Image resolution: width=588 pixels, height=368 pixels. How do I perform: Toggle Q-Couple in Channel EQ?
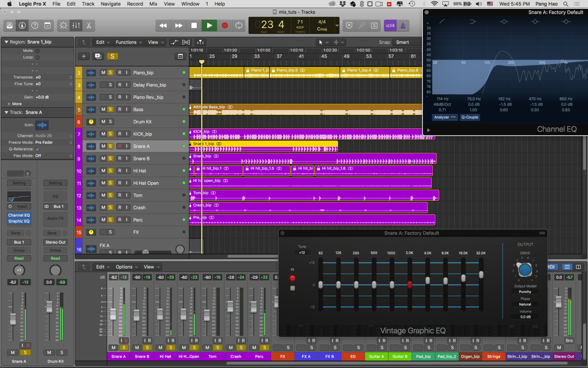tap(470, 117)
